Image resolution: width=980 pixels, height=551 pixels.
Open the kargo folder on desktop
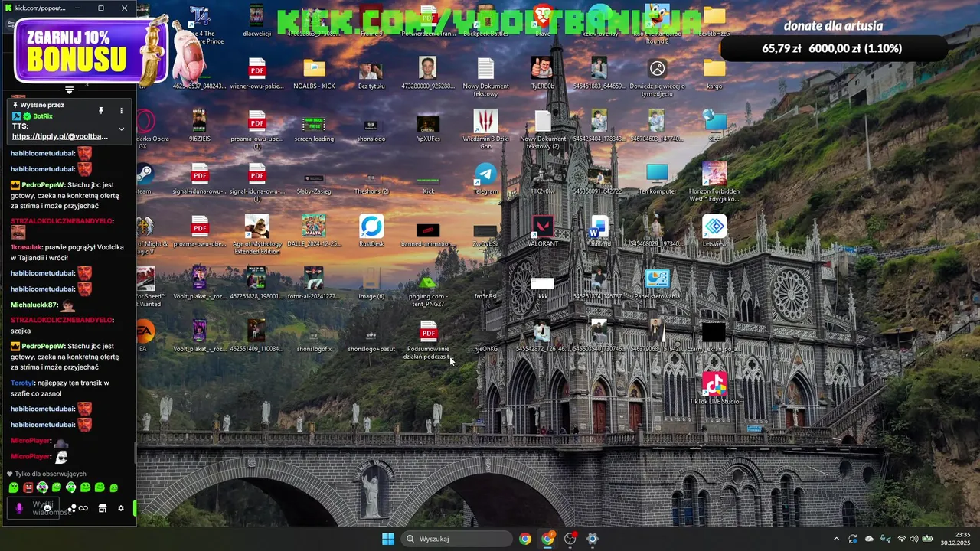714,73
